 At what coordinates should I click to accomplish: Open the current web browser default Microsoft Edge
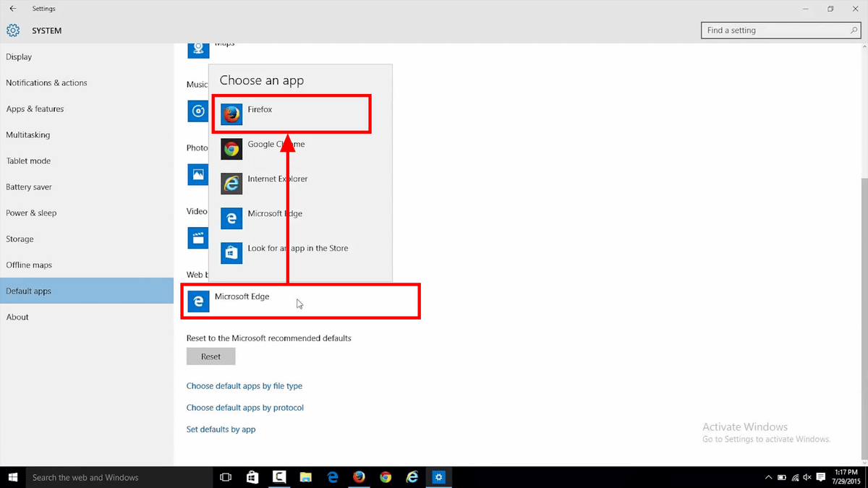coord(300,301)
